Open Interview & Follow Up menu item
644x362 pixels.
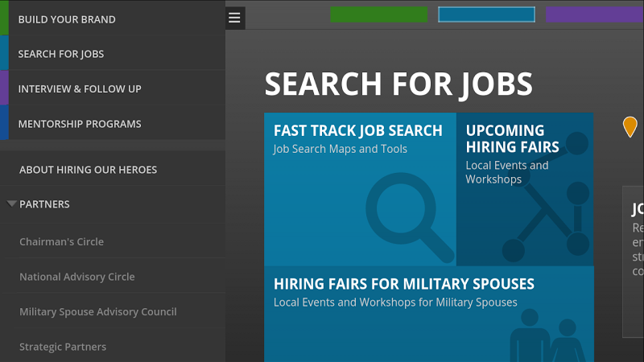pyautogui.click(x=113, y=88)
